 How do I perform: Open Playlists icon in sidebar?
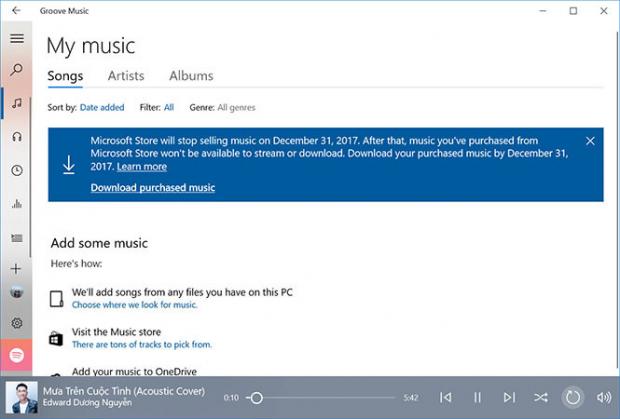coord(16,238)
